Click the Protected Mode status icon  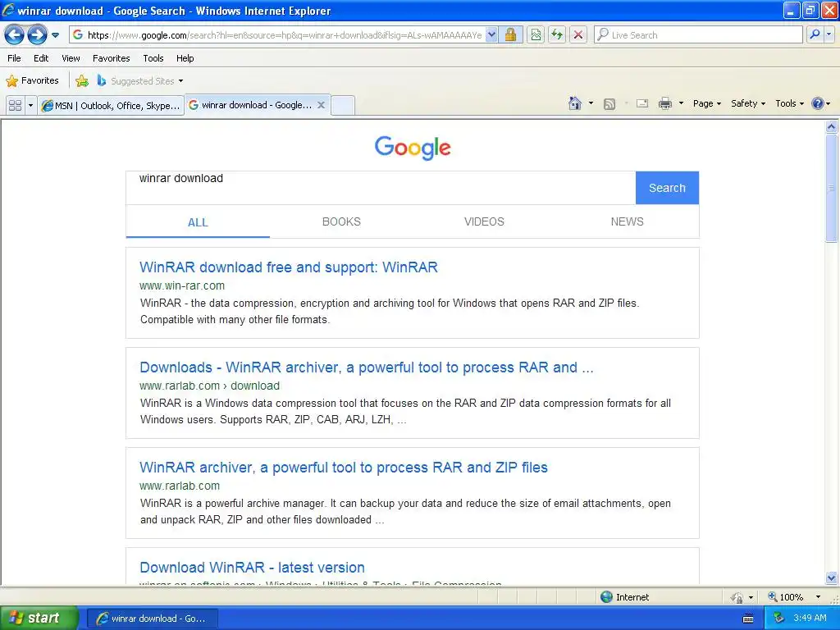737,597
